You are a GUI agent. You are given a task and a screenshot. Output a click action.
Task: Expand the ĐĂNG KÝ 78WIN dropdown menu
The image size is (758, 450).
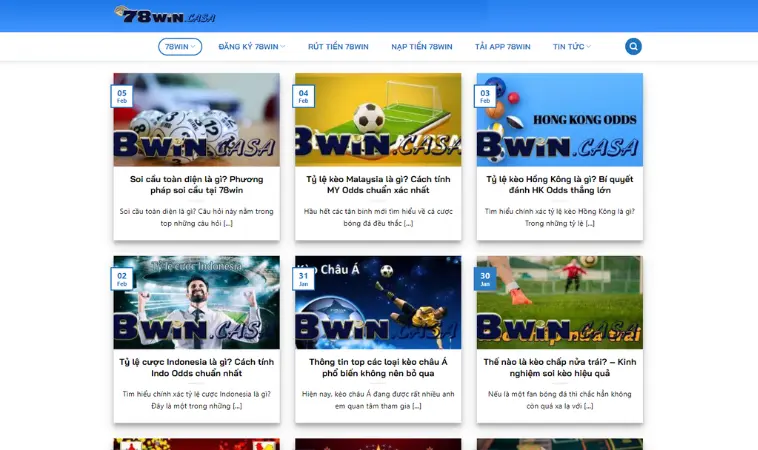251,47
